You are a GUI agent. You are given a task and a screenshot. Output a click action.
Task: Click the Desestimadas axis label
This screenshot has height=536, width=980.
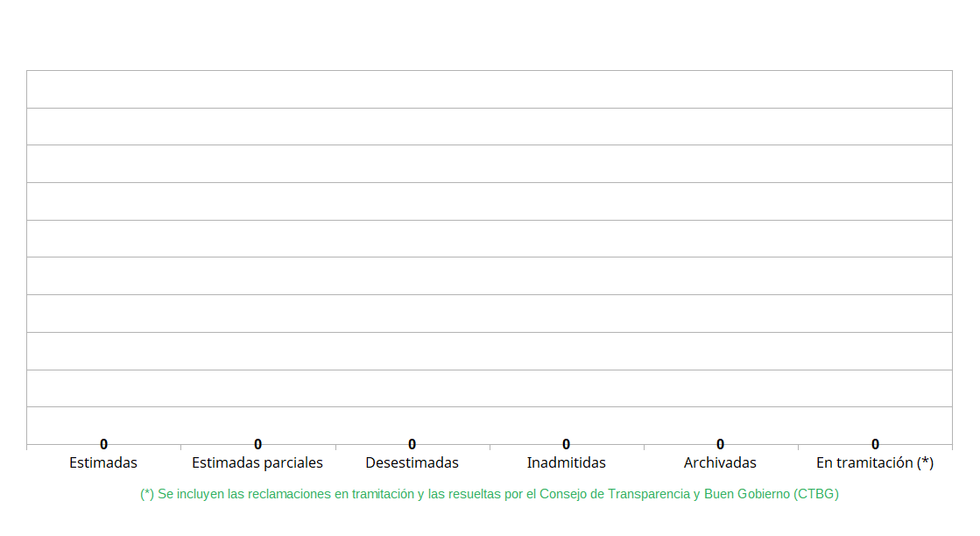(412, 462)
